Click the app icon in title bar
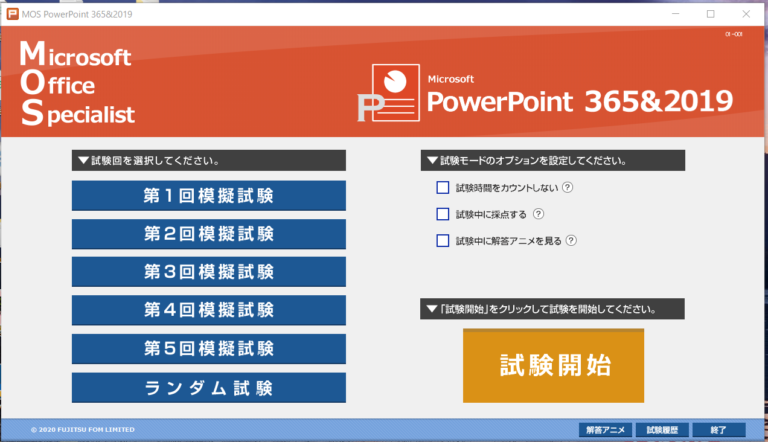768x442 pixels. [12, 14]
